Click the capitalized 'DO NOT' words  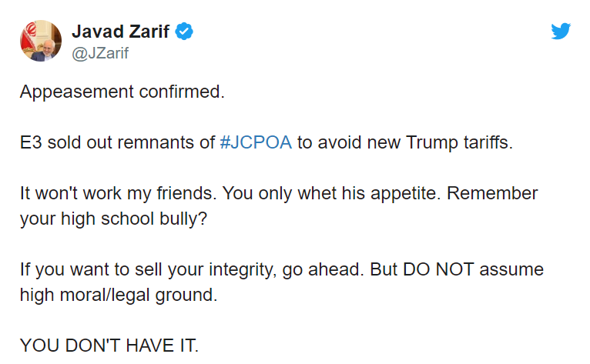438,269
